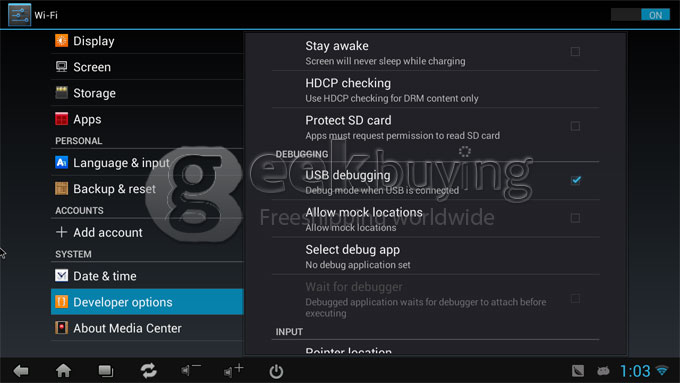Raise volume with speaker plus icon
The width and height of the screenshot is (680, 383).
[x=233, y=370]
